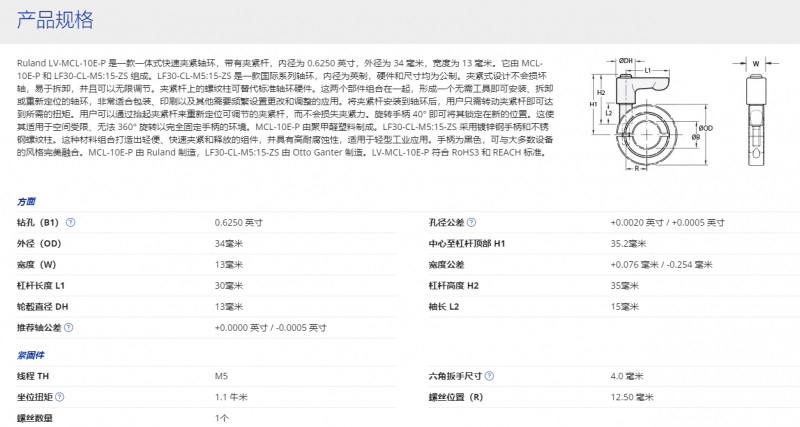Select the 12.50 毫米 screw position value

tap(632, 397)
